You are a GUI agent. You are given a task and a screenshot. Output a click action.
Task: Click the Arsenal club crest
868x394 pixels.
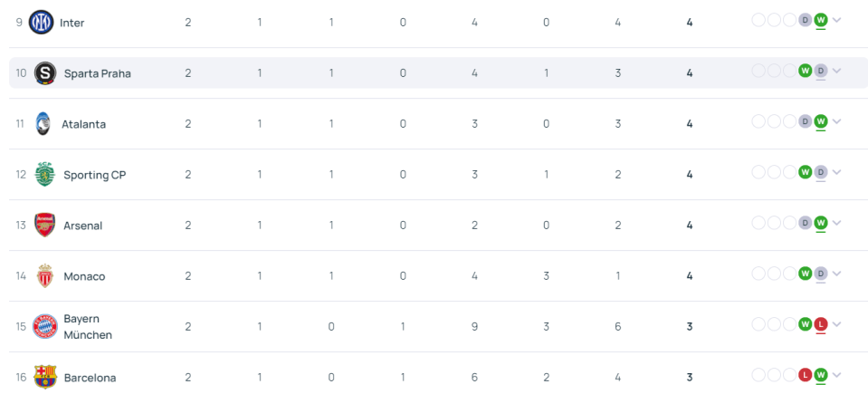pos(45,226)
